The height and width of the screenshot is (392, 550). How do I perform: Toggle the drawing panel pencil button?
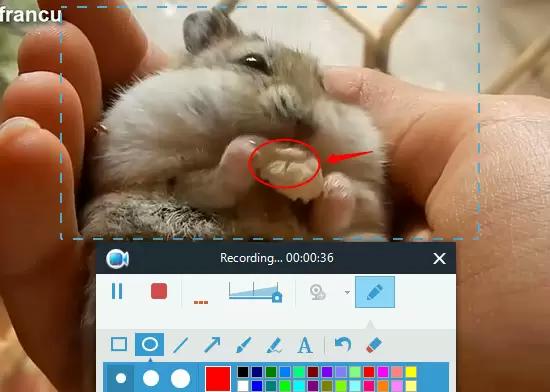(375, 292)
